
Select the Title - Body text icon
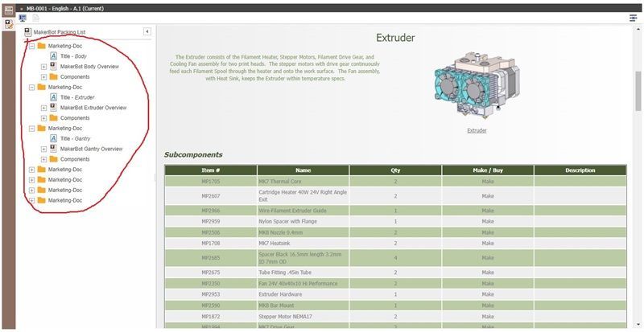pyautogui.click(x=53, y=56)
